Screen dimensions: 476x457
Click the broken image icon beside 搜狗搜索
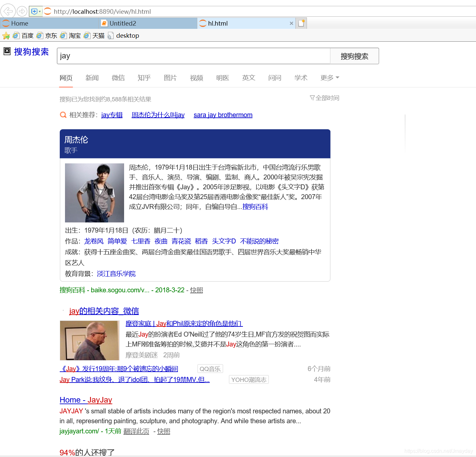[7, 51]
